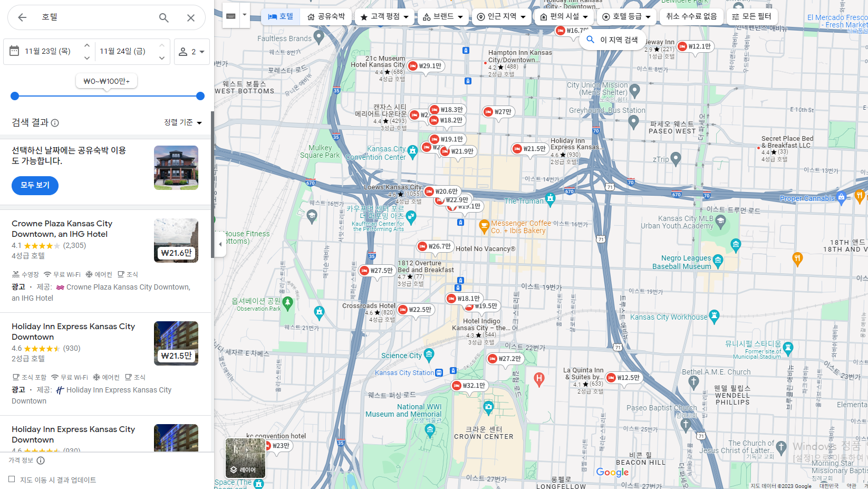Open 고객 평점 filter dropdown
The image size is (868, 489).
[384, 17]
